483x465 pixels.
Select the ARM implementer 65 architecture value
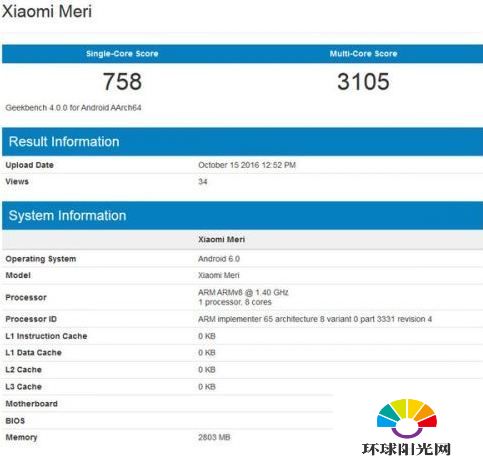tap(315, 319)
